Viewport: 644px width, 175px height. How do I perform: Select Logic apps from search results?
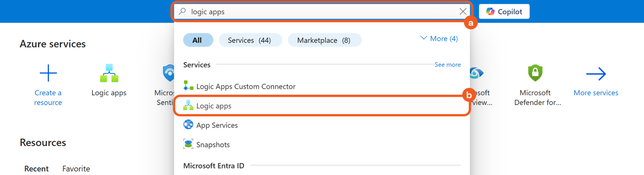coord(214,106)
